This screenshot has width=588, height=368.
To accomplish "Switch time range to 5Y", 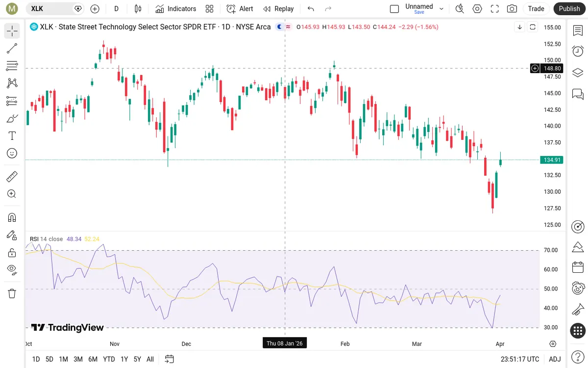I will tap(137, 359).
